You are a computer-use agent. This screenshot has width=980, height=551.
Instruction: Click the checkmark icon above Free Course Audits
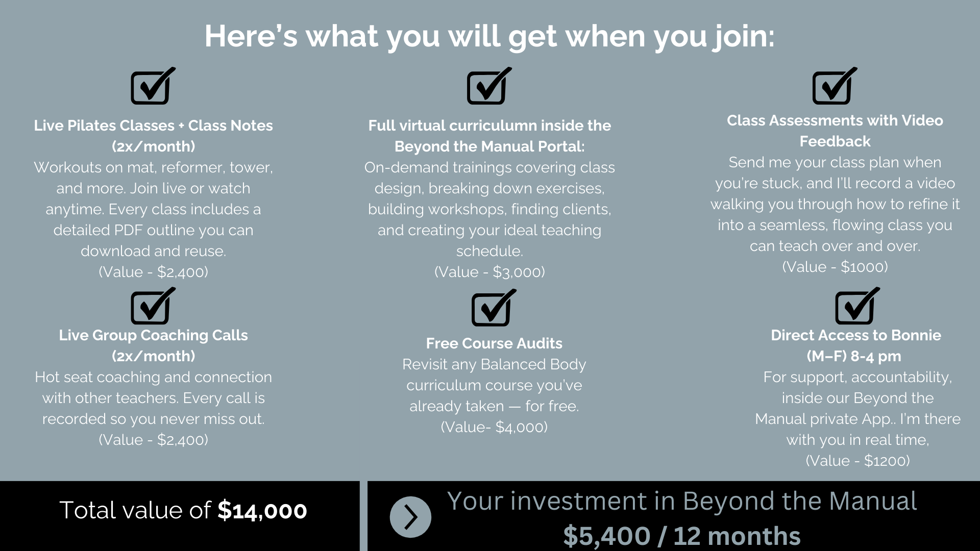493,308
